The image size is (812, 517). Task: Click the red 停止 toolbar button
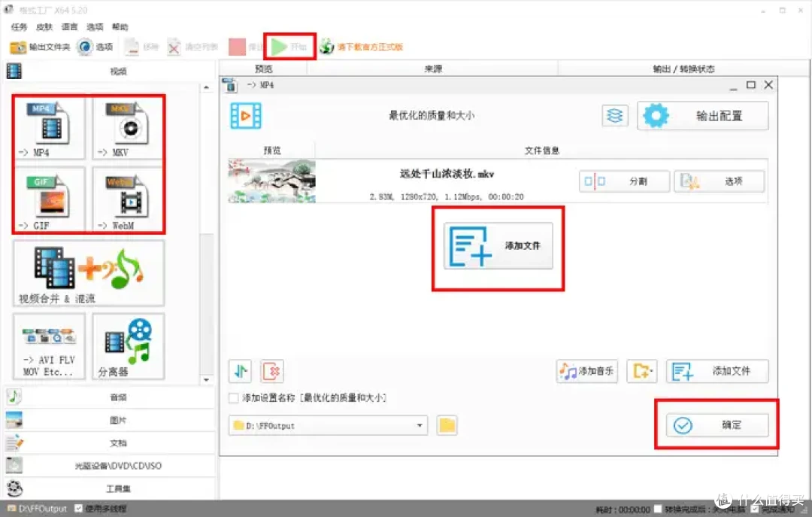click(245, 47)
